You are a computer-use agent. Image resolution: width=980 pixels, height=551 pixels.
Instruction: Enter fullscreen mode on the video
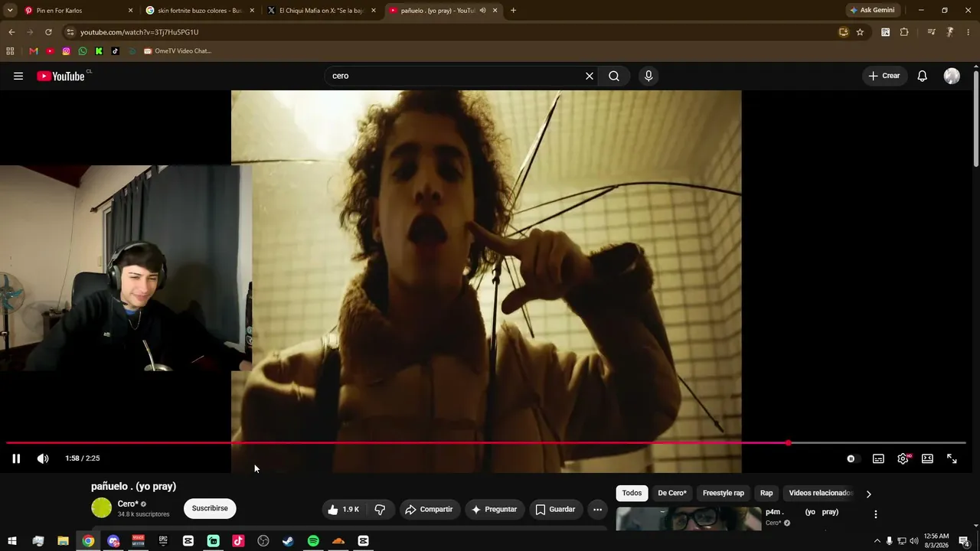[x=952, y=458]
